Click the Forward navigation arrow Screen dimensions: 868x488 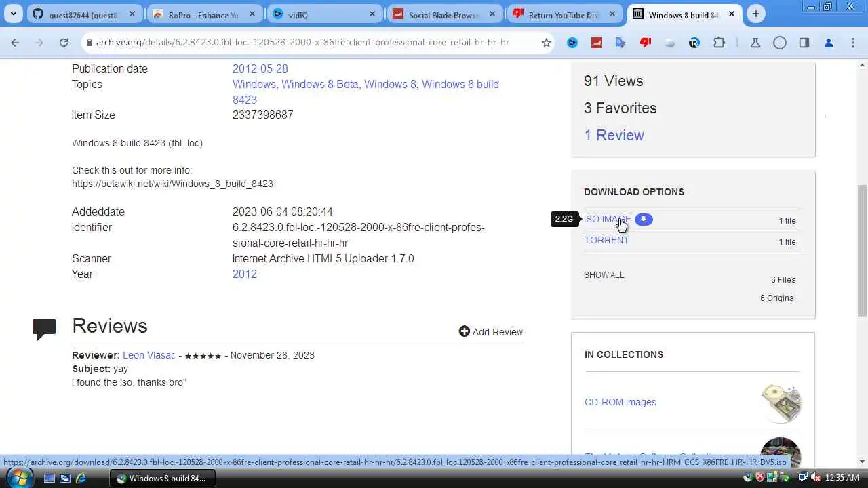[x=39, y=42]
